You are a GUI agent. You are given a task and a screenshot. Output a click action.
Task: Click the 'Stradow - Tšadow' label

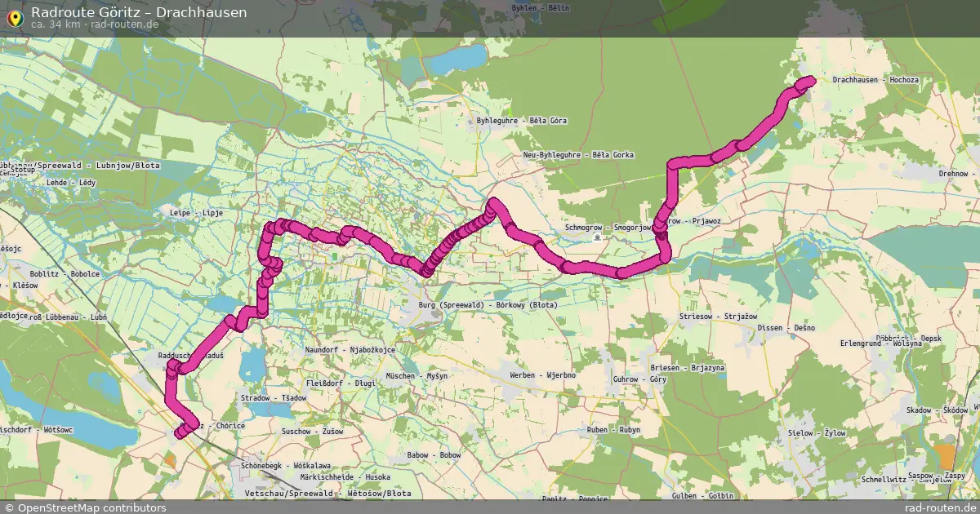[x=274, y=398]
